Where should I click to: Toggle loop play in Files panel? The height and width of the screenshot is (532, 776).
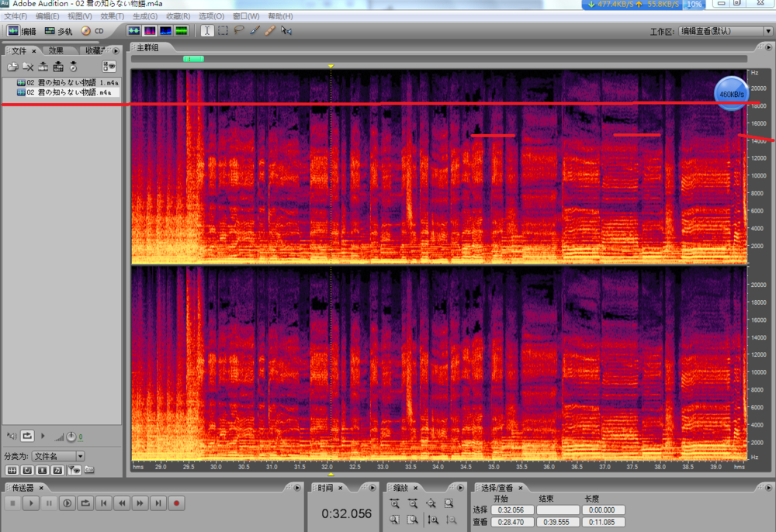point(27,437)
